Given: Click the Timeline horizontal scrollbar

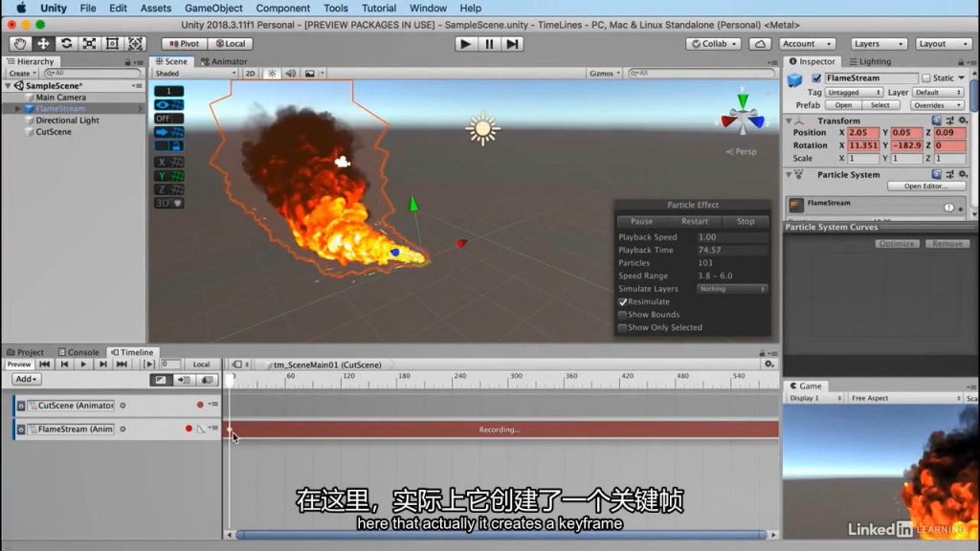Looking at the screenshot, I should 501,535.
